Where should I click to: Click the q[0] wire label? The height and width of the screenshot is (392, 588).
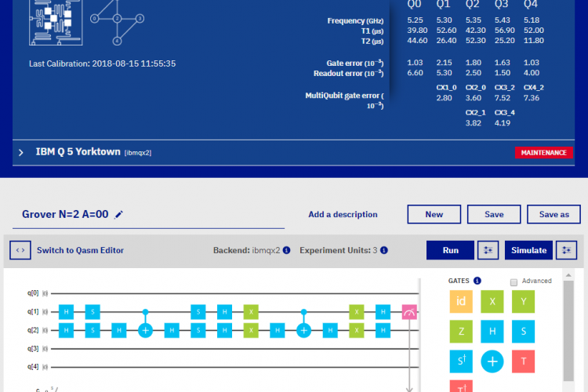(x=33, y=293)
